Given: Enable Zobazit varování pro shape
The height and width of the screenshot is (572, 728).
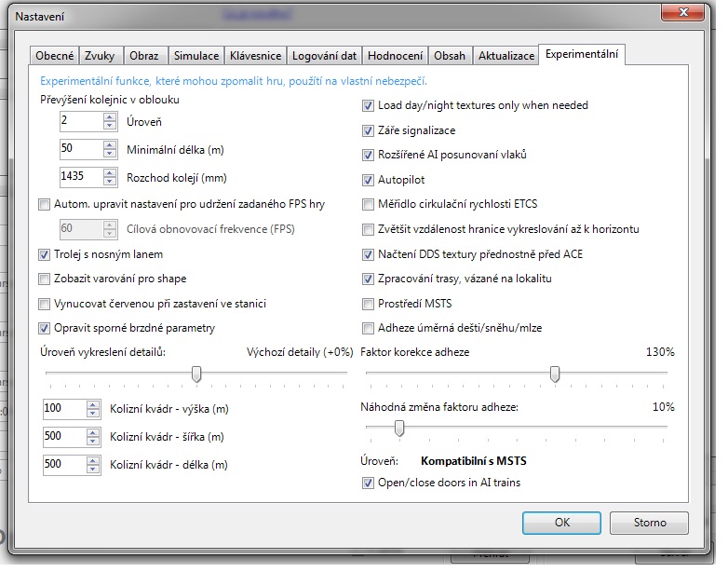Looking at the screenshot, I should pyautogui.click(x=45, y=279).
